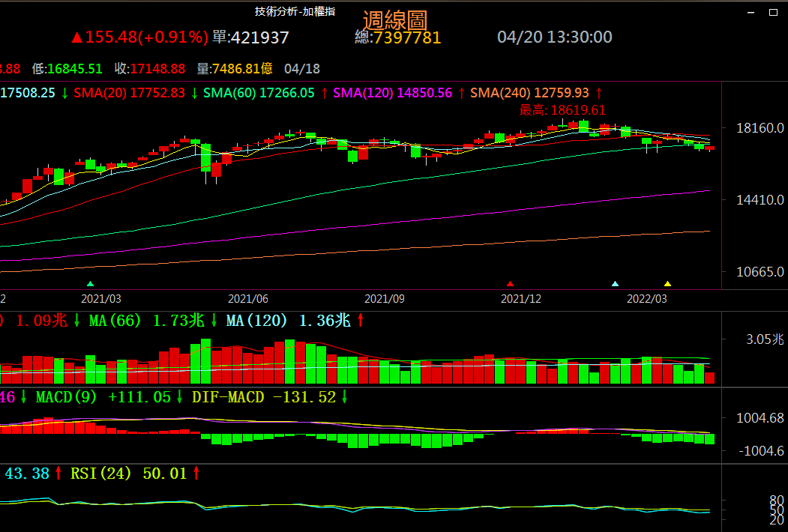Click the red triangle marker near 2021/12

coord(511,284)
